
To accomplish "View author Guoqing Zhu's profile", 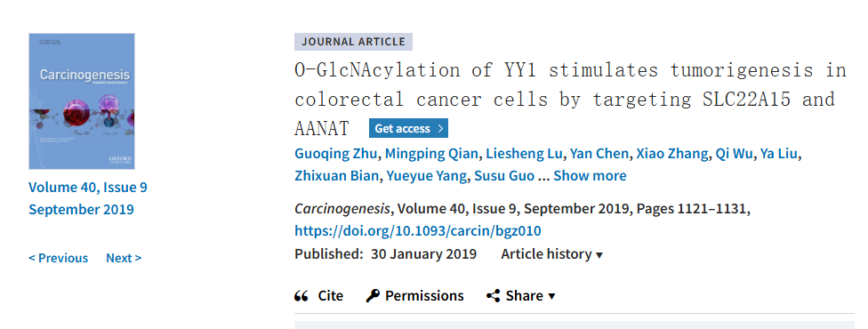I will 335,154.
